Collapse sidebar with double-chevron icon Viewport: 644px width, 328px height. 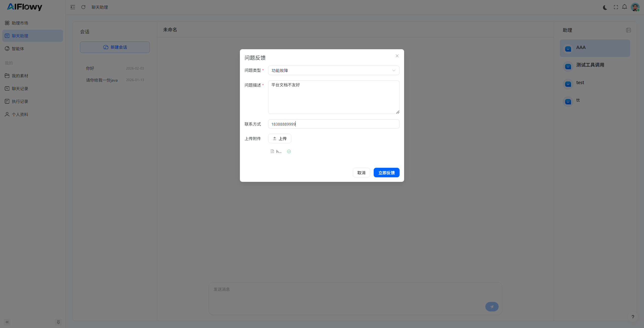point(7,322)
